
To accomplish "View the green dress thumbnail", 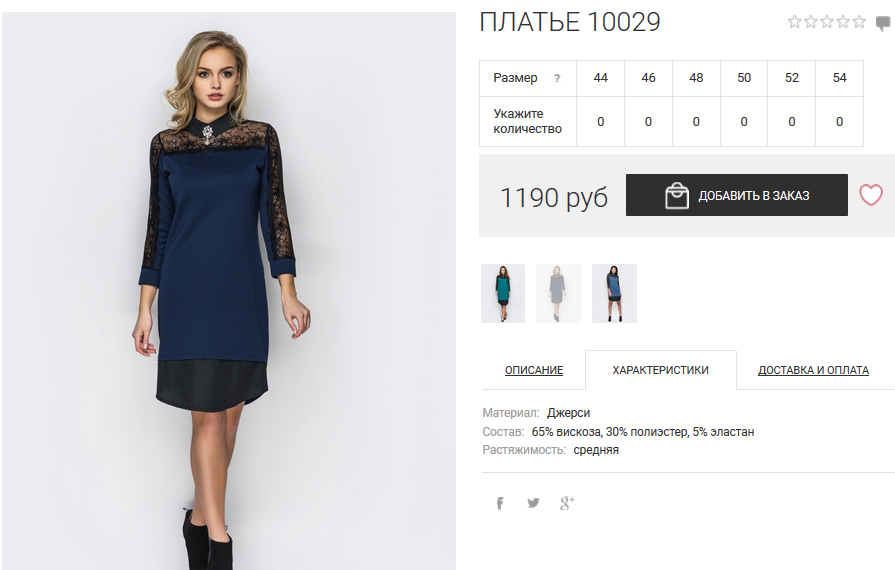I will coord(503,293).
